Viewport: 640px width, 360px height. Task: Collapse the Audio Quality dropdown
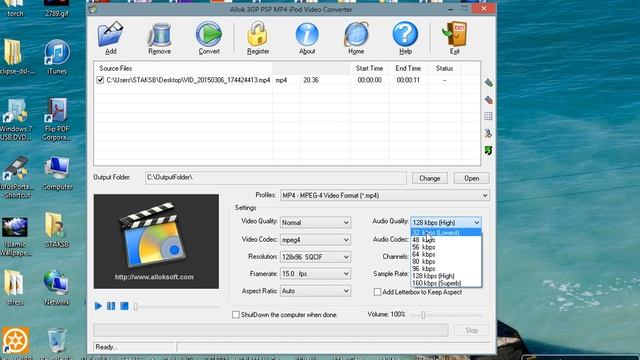pos(476,222)
